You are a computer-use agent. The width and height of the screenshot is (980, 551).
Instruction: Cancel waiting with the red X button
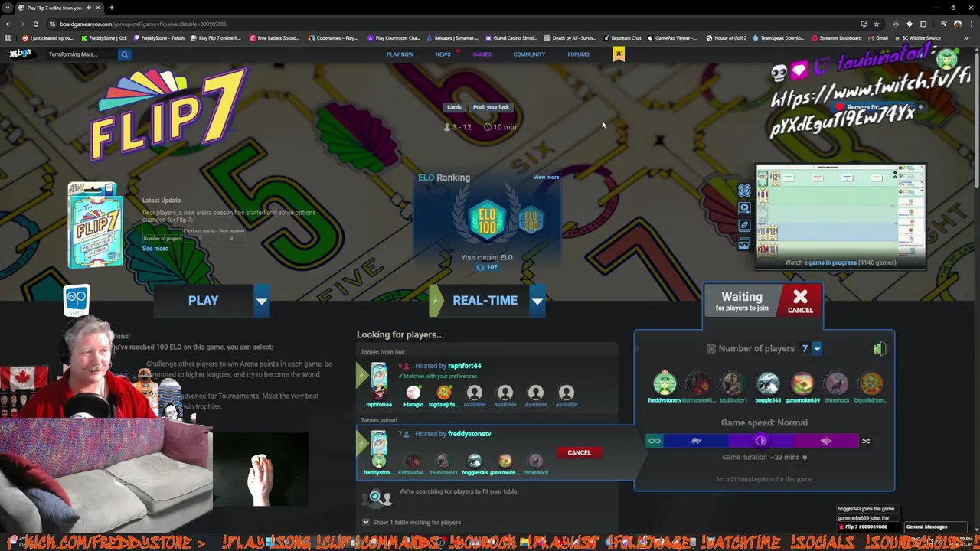800,300
